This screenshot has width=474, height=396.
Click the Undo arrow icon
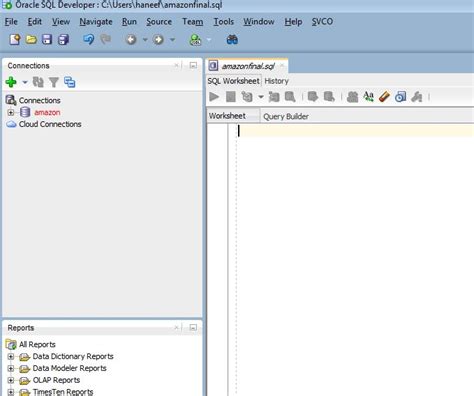point(89,40)
